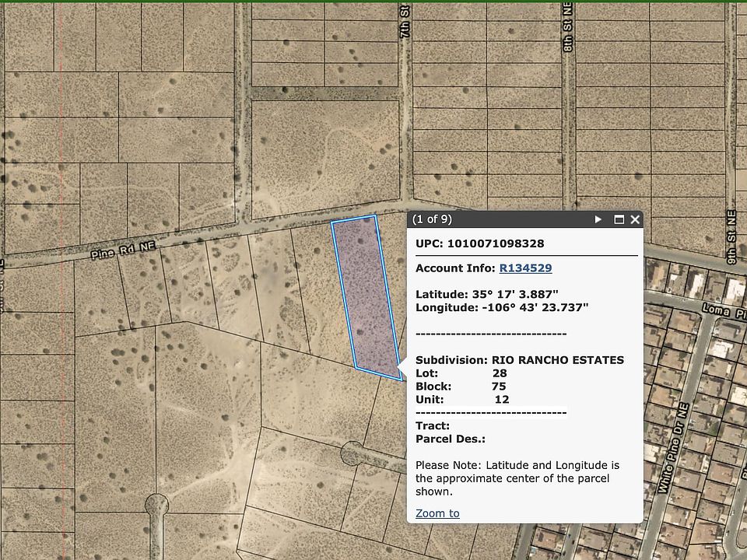Screen dimensions: 747x560
Task: Click the latitude longitude note text
Action: tap(517, 478)
